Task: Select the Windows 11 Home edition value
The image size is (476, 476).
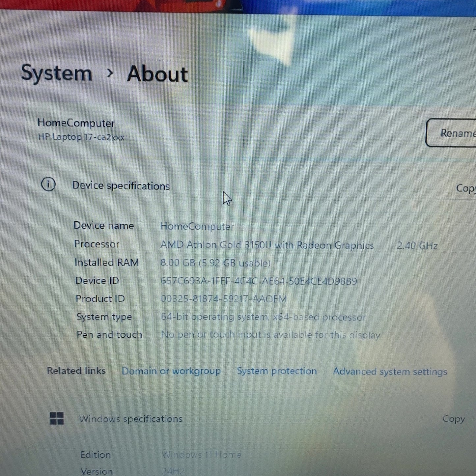Action: point(202,455)
